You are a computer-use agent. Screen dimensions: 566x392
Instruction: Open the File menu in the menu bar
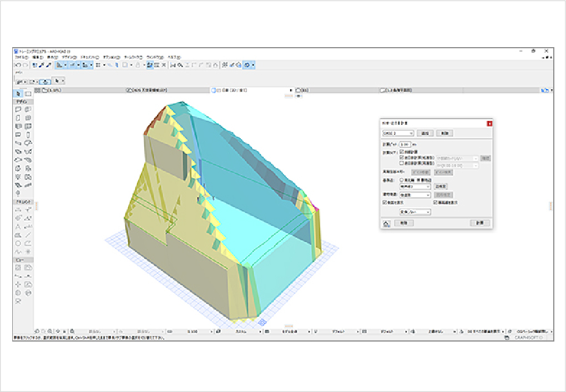(x=21, y=57)
